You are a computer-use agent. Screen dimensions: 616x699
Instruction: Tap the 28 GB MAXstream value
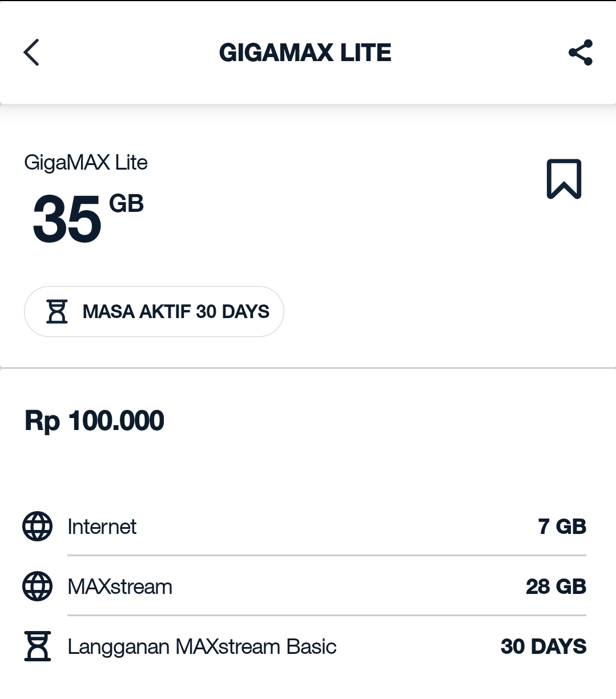click(556, 586)
